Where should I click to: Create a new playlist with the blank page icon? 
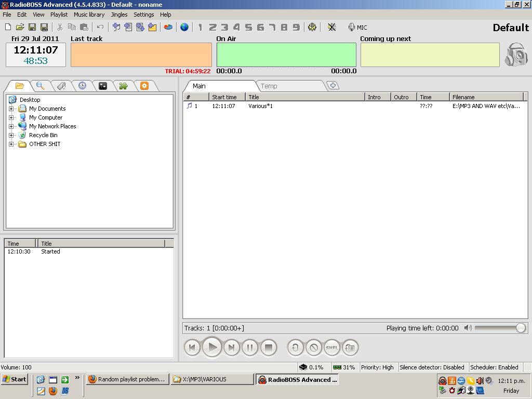coord(8,27)
